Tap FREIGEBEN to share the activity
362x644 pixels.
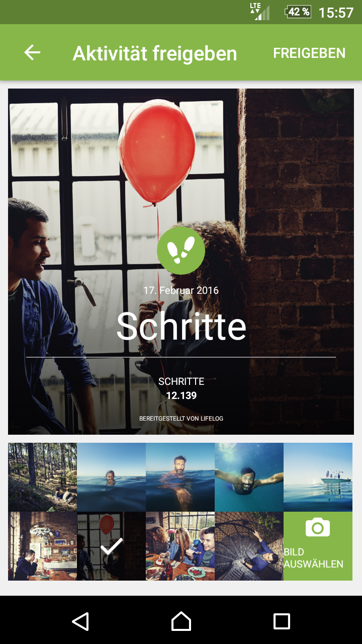(309, 53)
